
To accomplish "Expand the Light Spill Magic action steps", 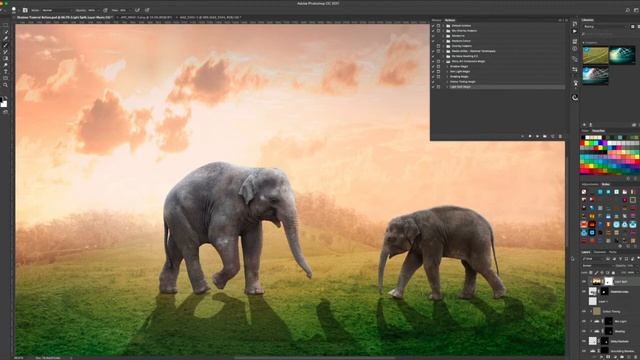I will point(447,87).
